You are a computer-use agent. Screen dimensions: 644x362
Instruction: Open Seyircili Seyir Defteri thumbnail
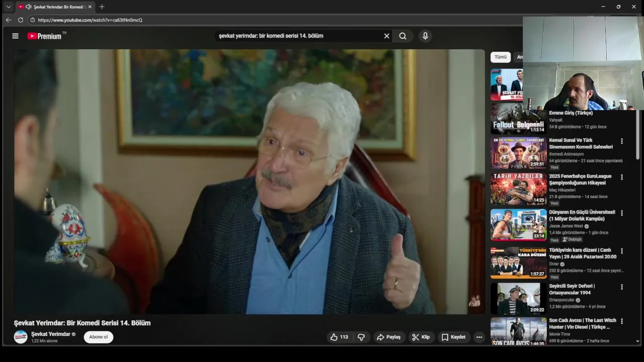tap(518, 299)
